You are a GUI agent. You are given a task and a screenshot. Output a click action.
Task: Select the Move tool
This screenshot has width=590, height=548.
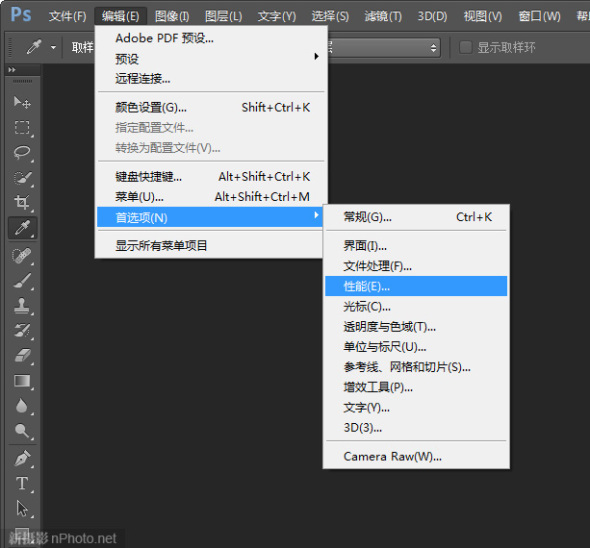(x=22, y=102)
